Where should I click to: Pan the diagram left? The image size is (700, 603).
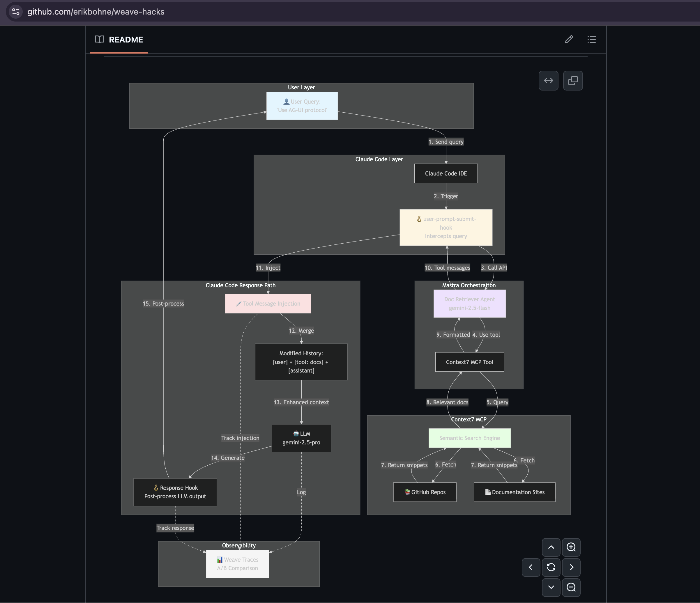[531, 567]
